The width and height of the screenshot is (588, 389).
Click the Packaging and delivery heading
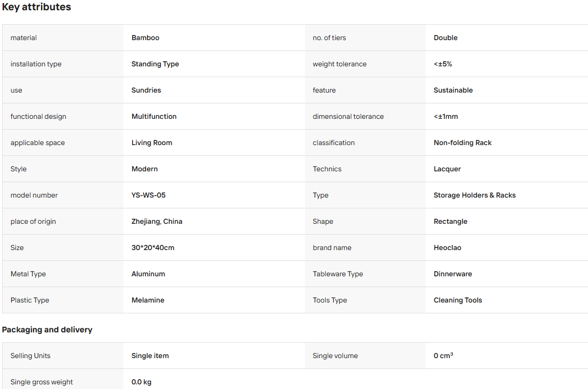coord(47,330)
